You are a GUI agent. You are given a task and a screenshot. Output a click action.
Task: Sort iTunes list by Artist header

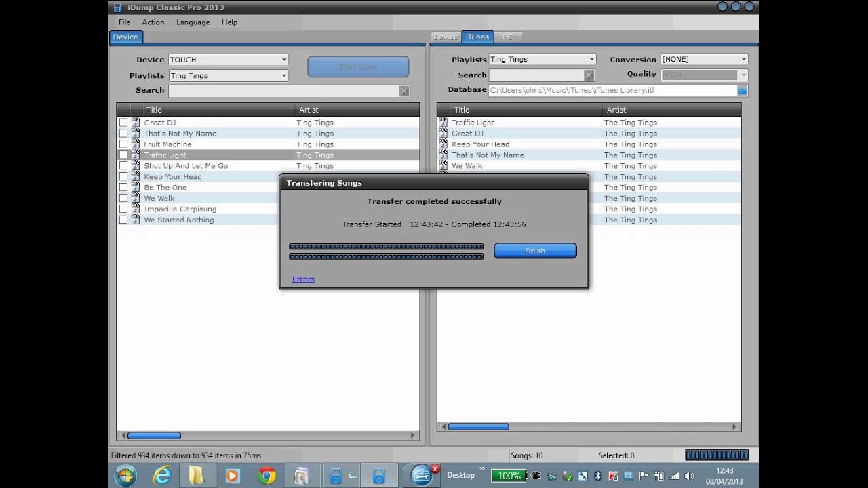coord(672,110)
